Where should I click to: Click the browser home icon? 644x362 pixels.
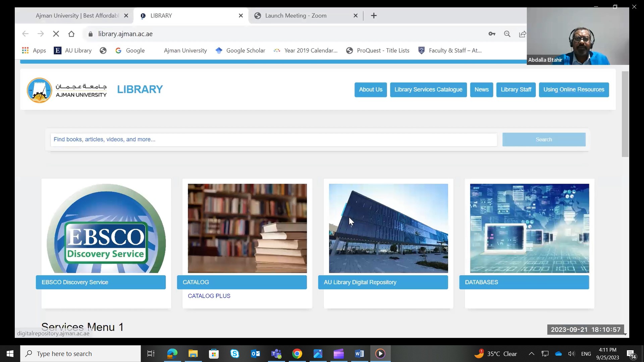(x=71, y=34)
